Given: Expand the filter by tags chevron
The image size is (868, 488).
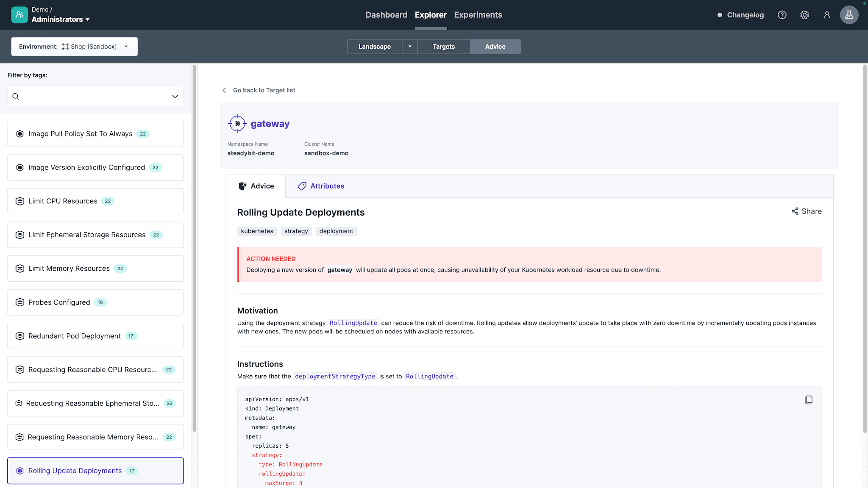Looking at the screenshot, I should click(175, 97).
